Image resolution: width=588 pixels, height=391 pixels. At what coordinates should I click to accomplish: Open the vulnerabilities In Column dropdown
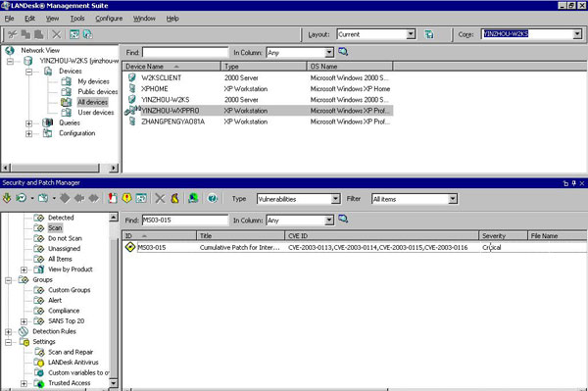[329, 220]
